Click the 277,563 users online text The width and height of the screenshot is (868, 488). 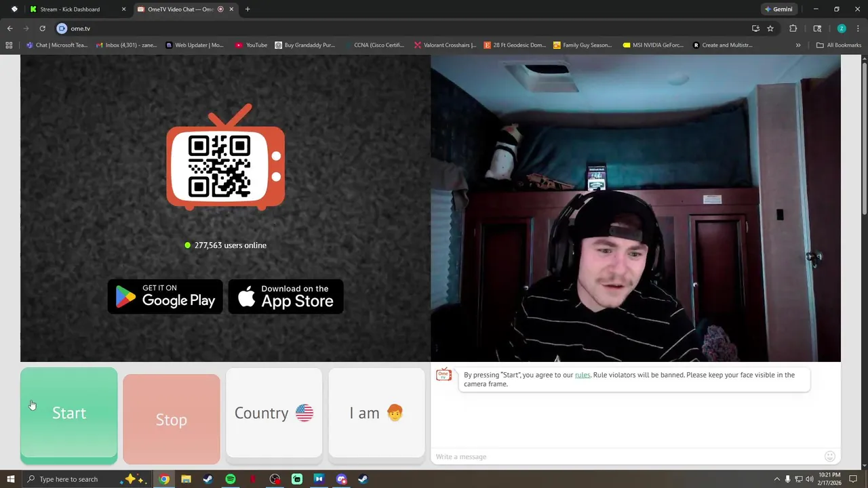(231, 245)
